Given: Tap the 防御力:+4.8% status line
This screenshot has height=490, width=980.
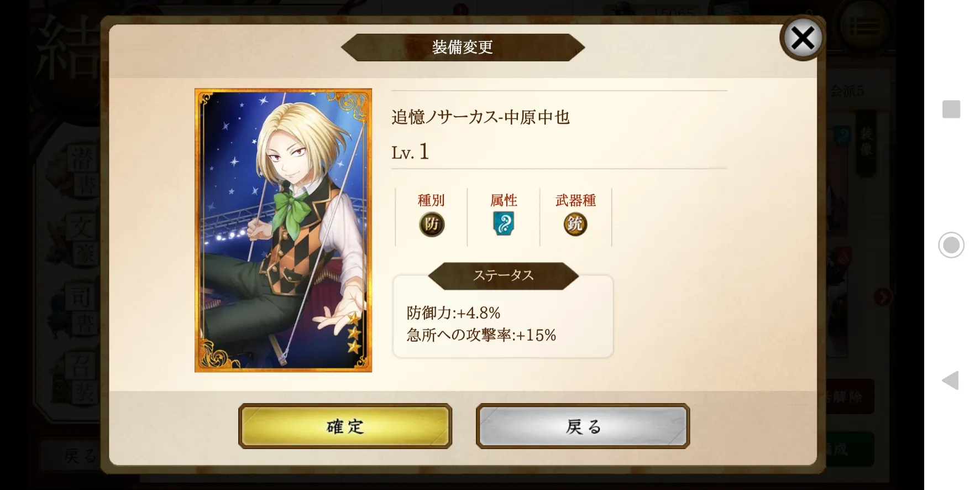Looking at the screenshot, I should [x=453, y=313].
